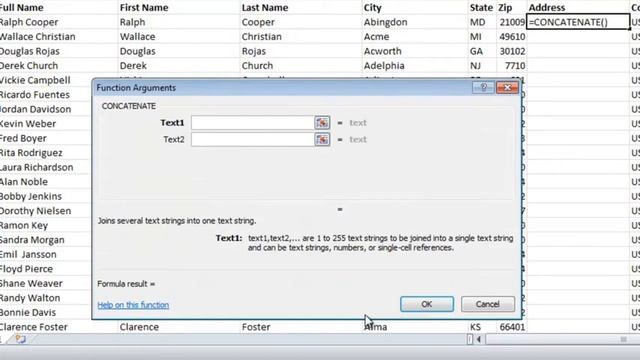Close the Function Arguments dialog
The height and width of the screenshot is (360, 640).
click(x=507, y=87)
